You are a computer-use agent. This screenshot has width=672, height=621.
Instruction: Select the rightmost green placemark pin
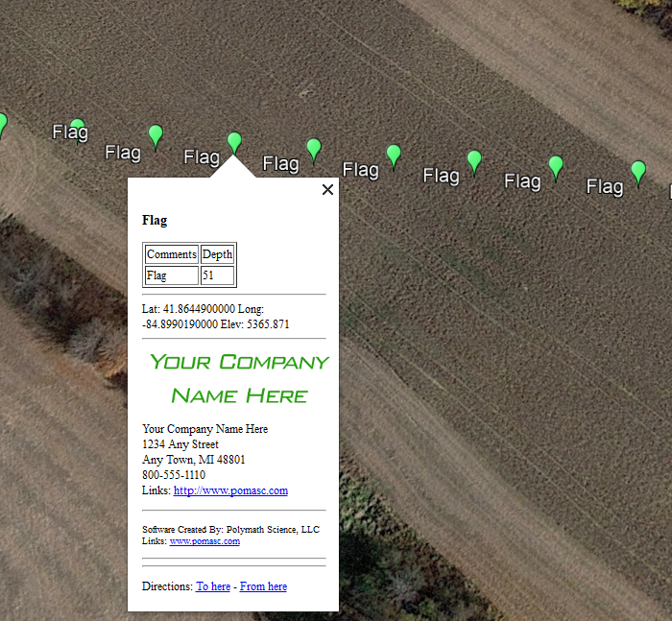(x=638, y=171)
